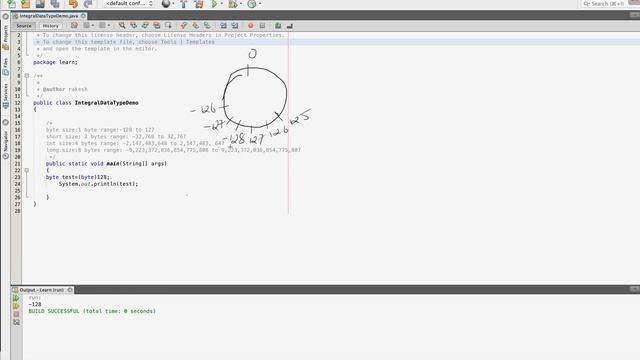Click the globe browser icon
640x360 pixels.
click(165, 4)
